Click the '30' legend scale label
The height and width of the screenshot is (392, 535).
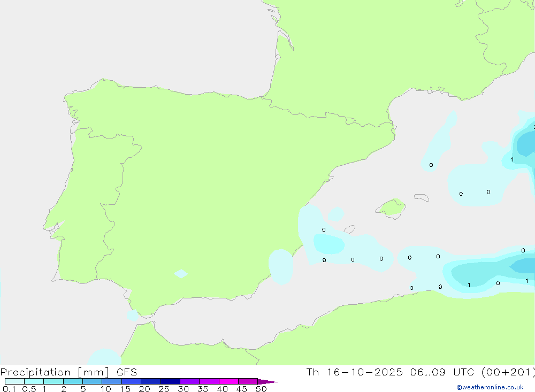[x=183, y=389]
